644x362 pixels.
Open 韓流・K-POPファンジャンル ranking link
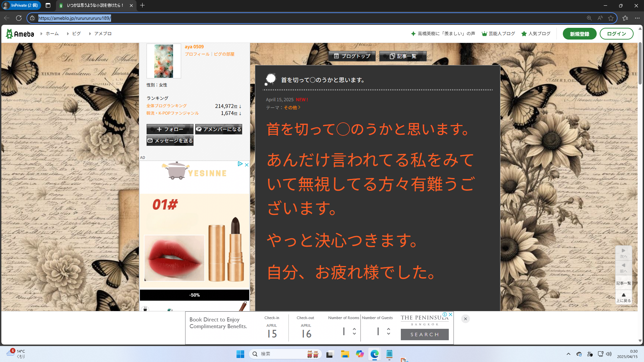[172, 113]
